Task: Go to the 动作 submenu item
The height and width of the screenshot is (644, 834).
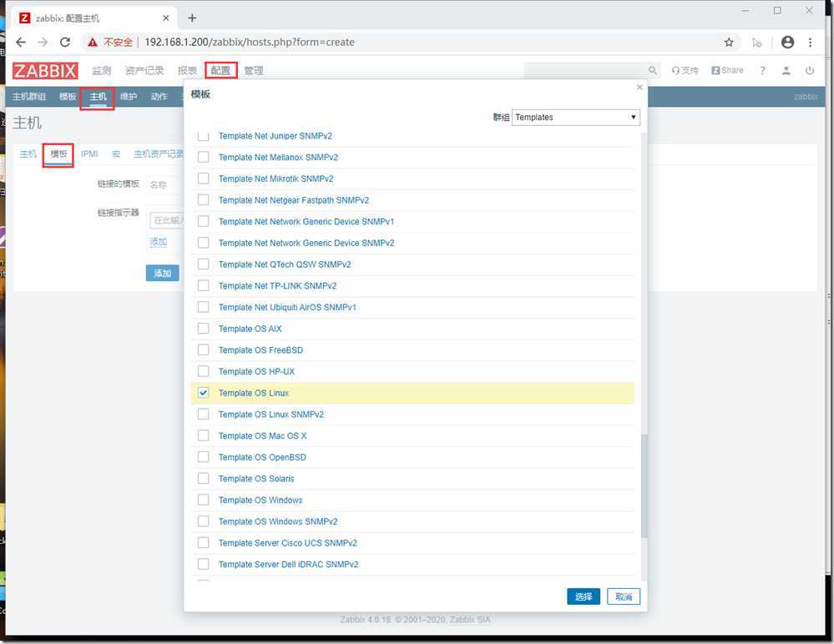Action: pyautogui.click(x=159, y=96)
